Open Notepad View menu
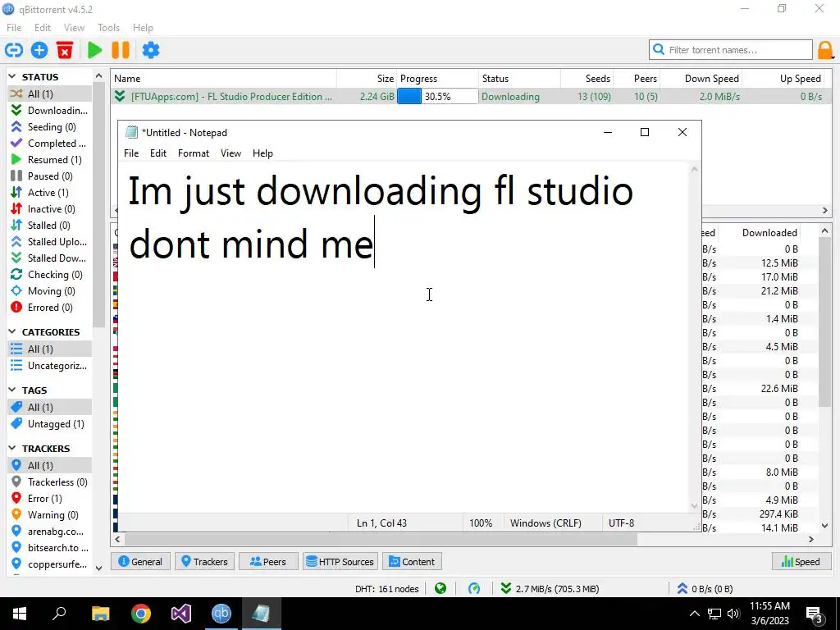This screenshot has width=840, height=630. pyautogui.click(x=231, y=153)
